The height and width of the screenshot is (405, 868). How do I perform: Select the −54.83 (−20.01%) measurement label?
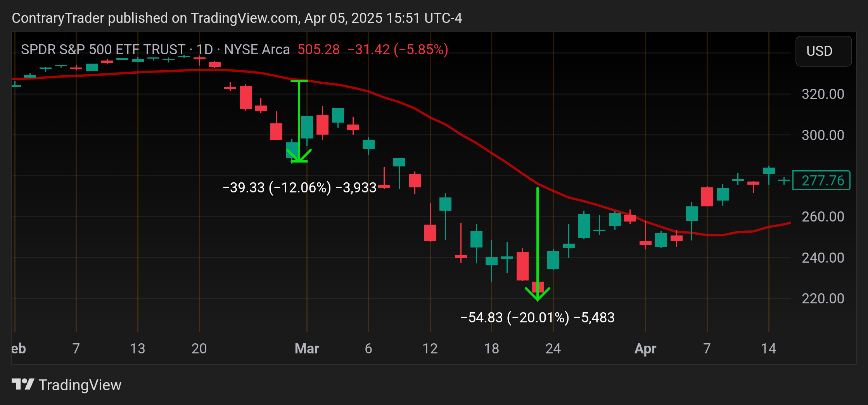(538, 318)
